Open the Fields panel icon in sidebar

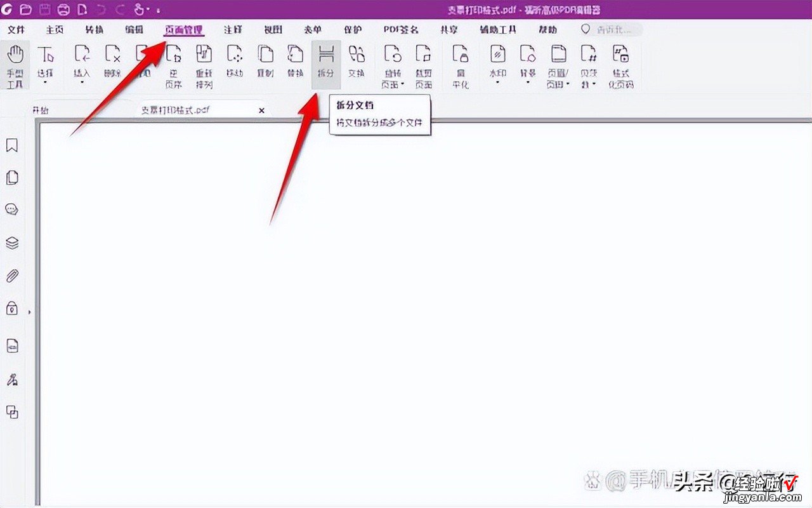click(x=11, y=345)
